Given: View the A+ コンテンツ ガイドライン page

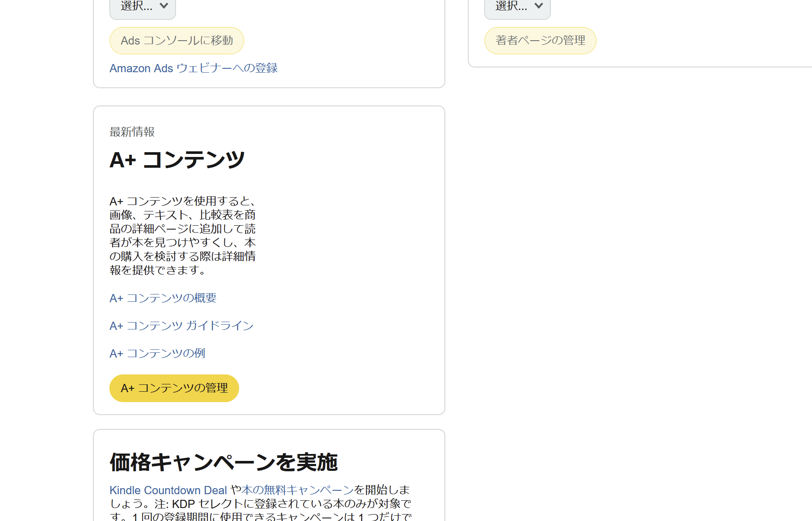Looking at the screenshot, I should pyautogui.click(x=181, y=326).
